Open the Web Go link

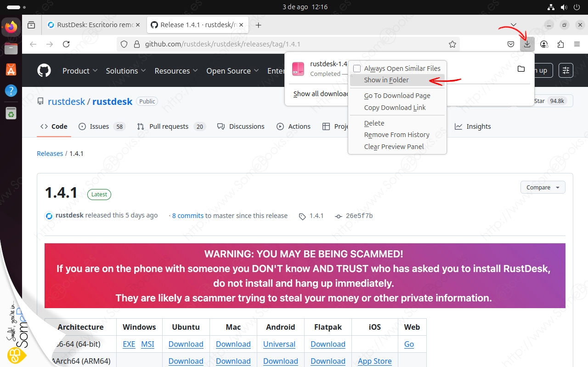tap(409, 344)
